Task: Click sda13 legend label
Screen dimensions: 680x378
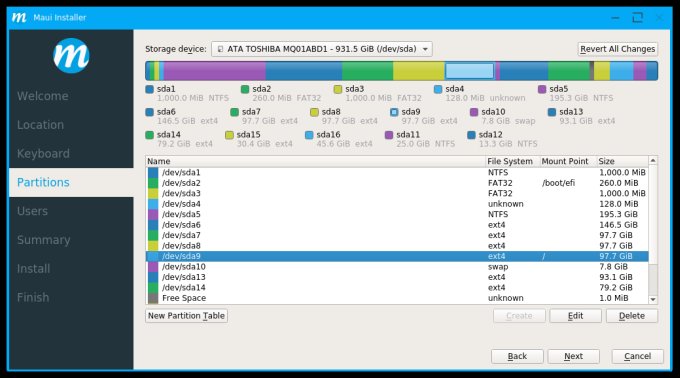Action: [571, 112]
